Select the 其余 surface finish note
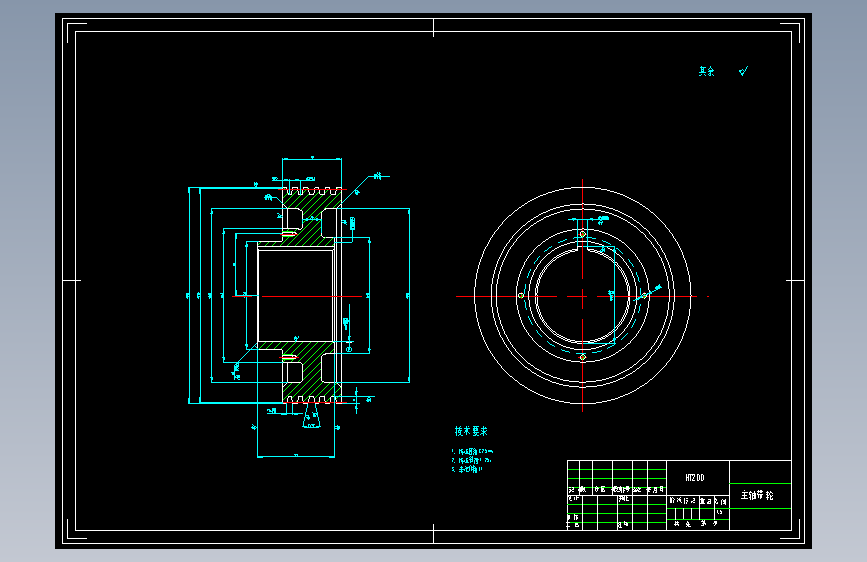This screenshot has width=867, height=562. (707, 71)
